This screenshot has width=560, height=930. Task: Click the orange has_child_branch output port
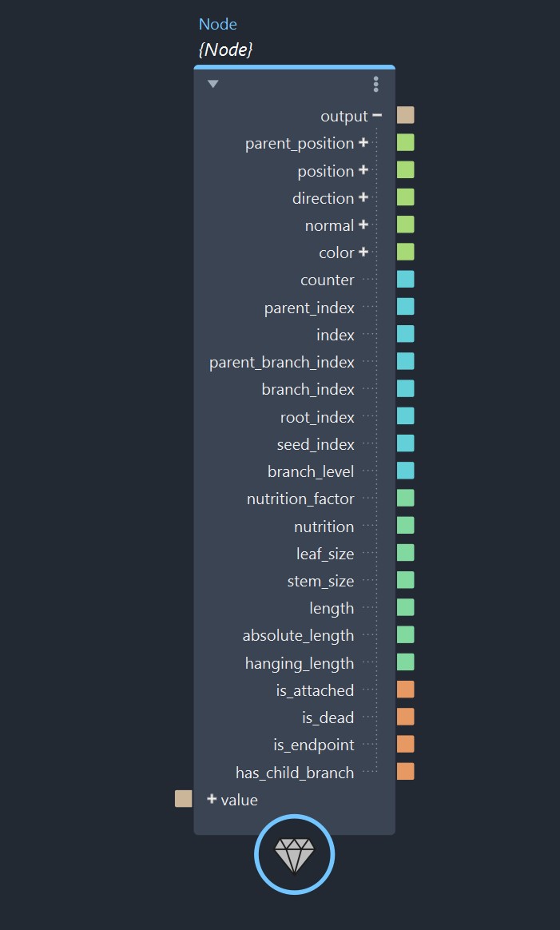(x=406, y=772)
